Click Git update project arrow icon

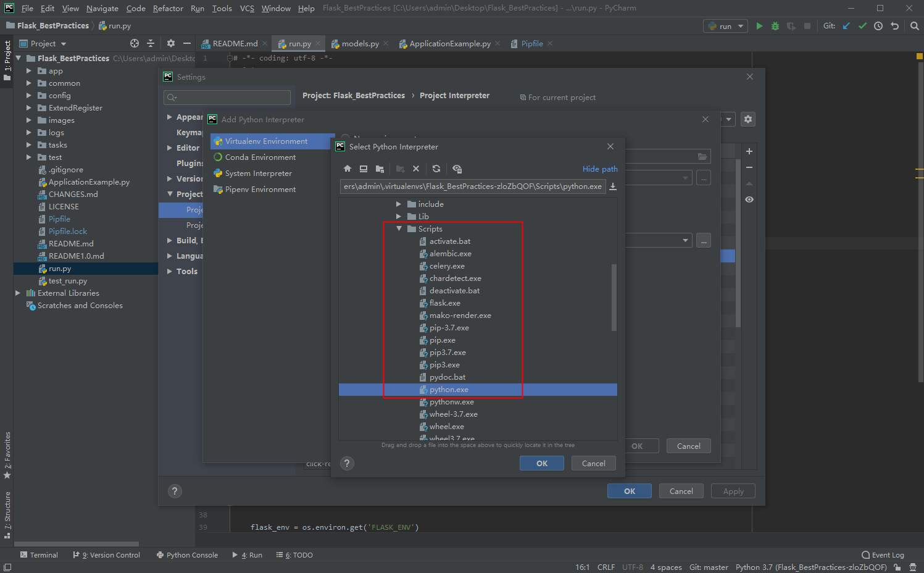846,26
